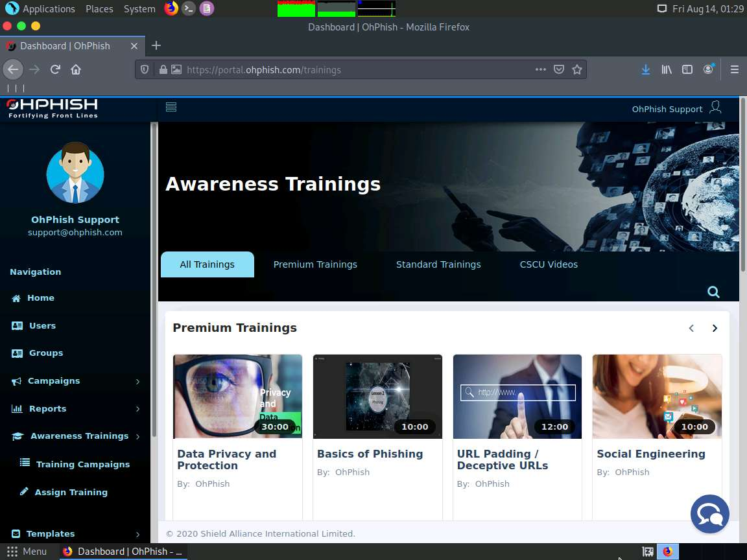Open the bottom panel Menu button
Viewport: 747px width, 560px height.
(27, 552)
